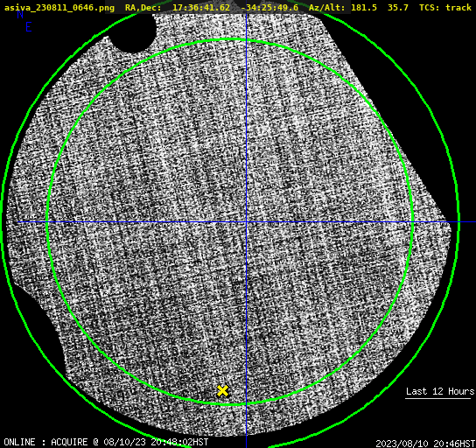476x448 pixels.
Task: Select the Dec value -34:25:49.6
Action: pyautogui.click(x=269, y=7)
